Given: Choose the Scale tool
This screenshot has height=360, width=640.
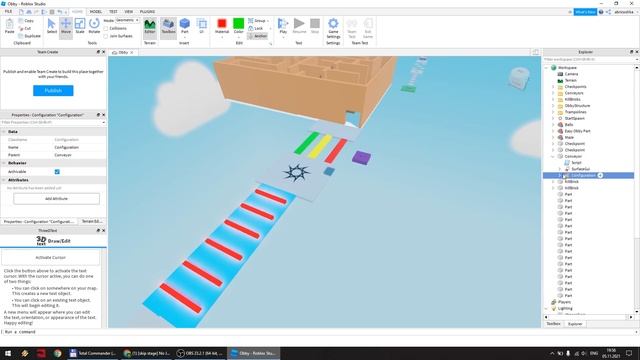Looking at the screenshot, I should [x=80, y=27].
